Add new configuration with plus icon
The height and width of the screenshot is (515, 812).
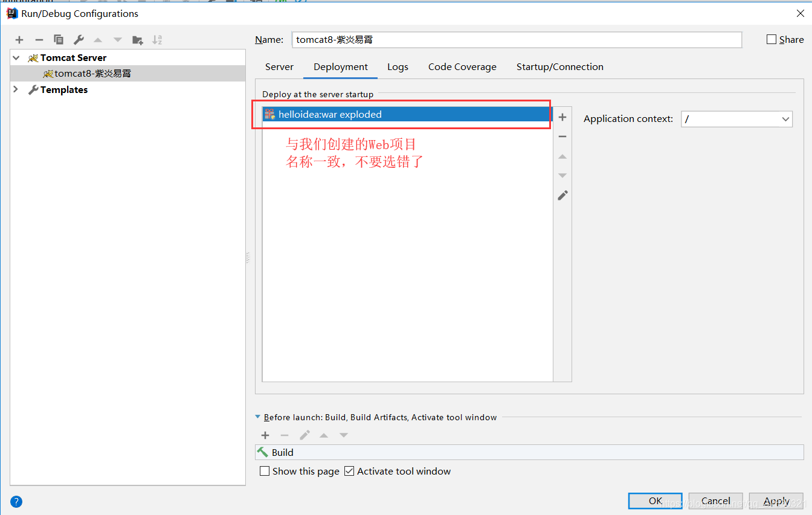click(19, 40)
